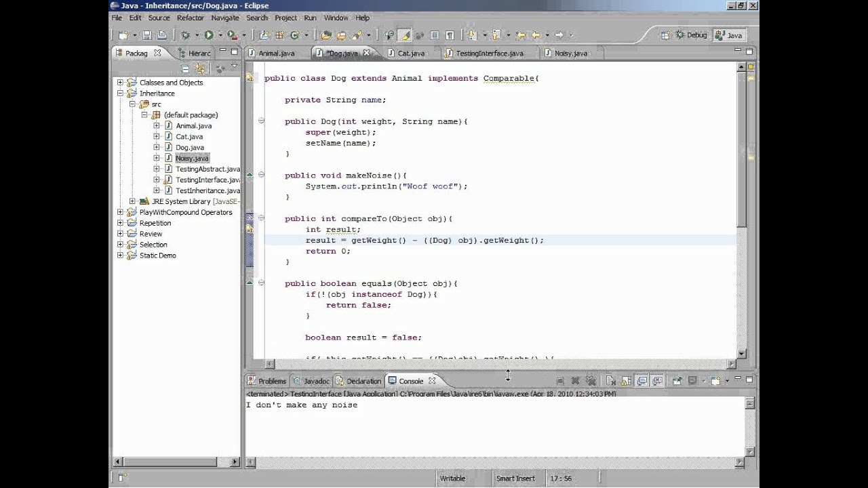868x488 pixels.
Task: Terminate console process icon
Action: click(x=560, y=381)
